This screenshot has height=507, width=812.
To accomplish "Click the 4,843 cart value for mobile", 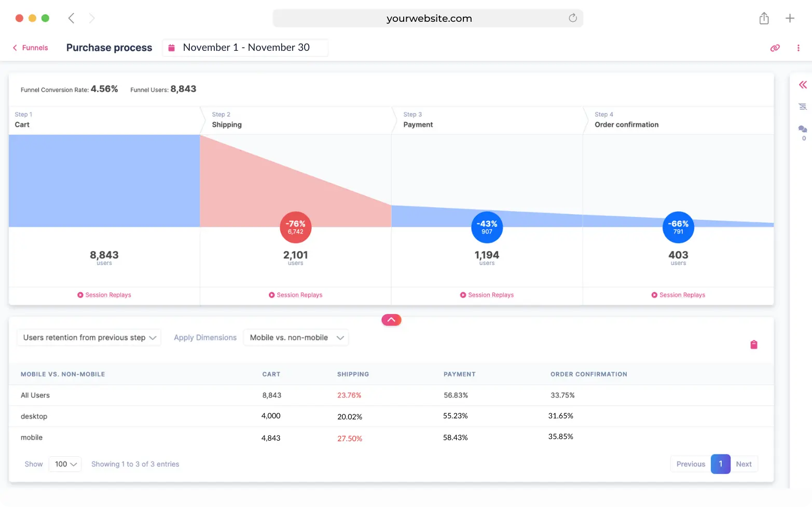I will [271, 438].
